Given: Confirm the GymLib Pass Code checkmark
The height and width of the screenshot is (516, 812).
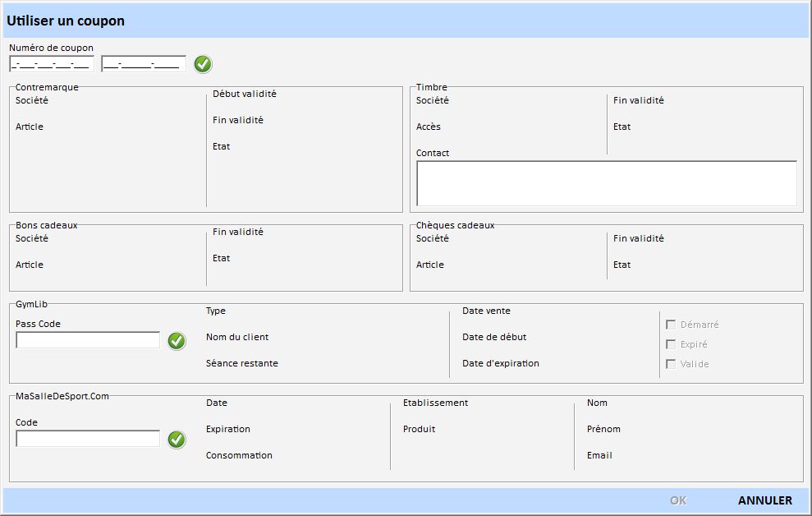Looking at the screenshot, I should tap(177, 341).
